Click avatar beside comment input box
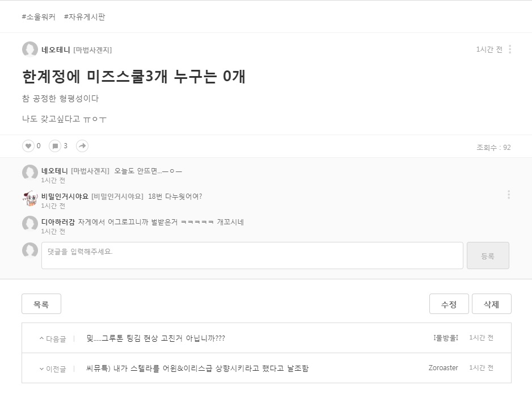The width and height of the screenshot is (532, 402). coord(30,250)
